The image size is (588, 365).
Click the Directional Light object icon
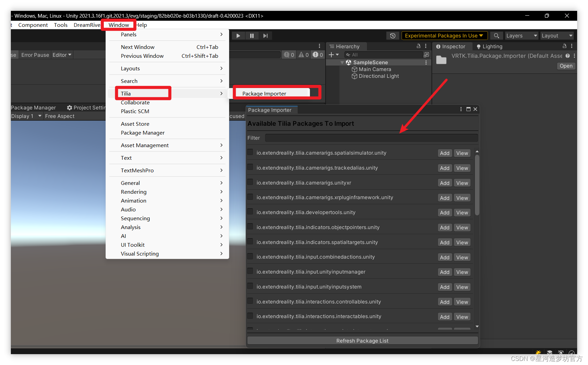click(x=354, y=76)
